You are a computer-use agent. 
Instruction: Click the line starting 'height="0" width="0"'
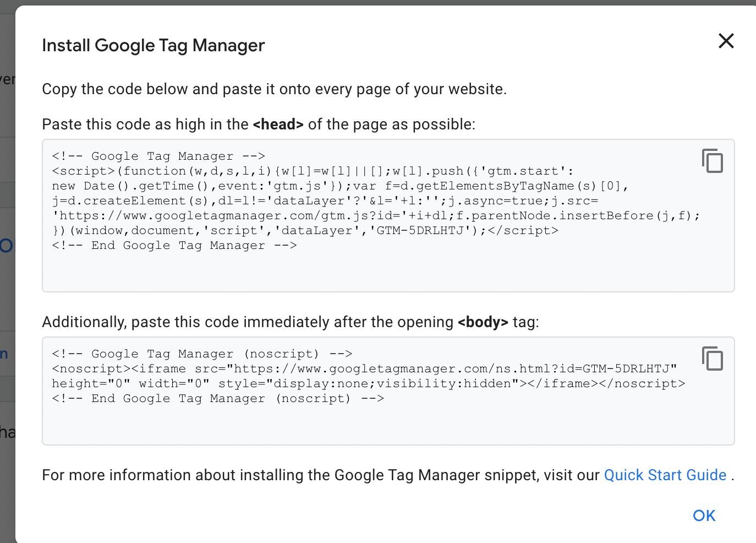coord(369,384)
